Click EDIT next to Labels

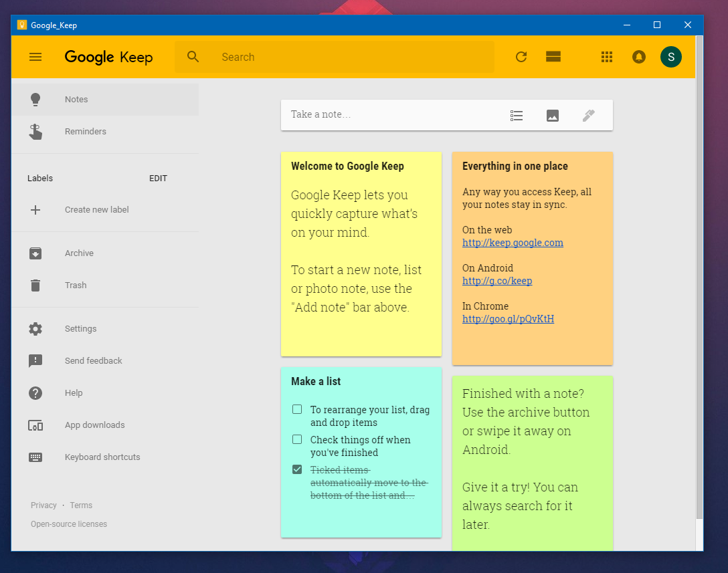point(158,179)
